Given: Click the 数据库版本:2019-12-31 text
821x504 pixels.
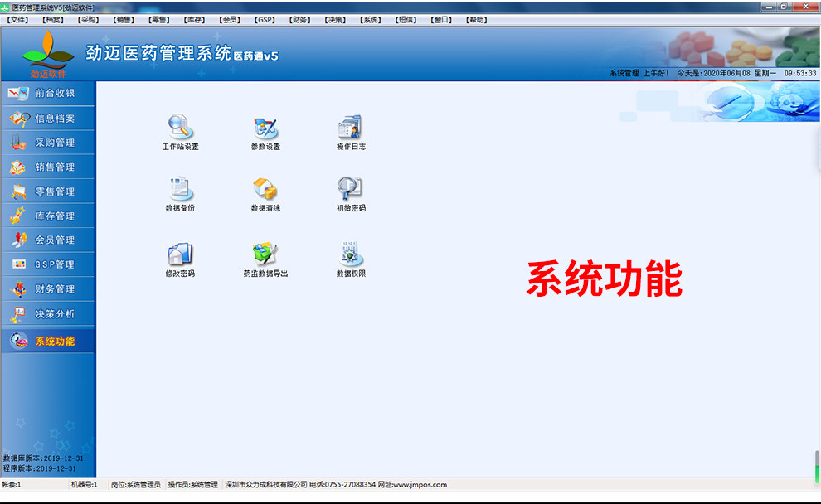Looking at the screenshot, I should pos(43,458).
